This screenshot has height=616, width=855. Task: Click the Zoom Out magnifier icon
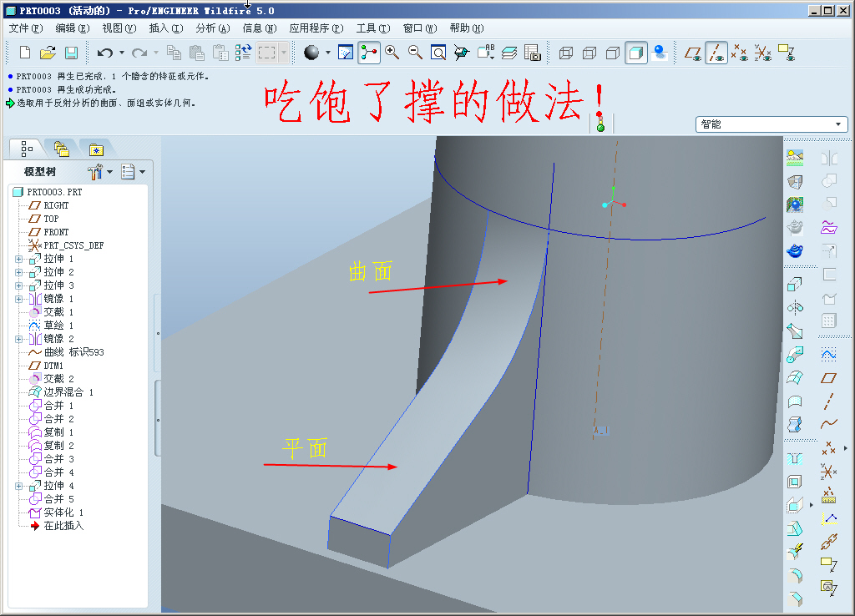click(x=416, y=53)
